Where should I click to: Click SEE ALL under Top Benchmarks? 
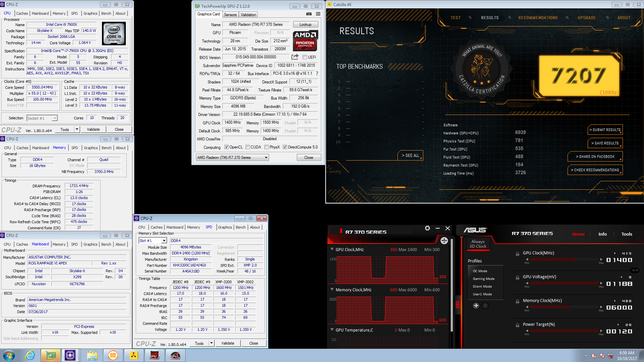click(x=410, y=156)
